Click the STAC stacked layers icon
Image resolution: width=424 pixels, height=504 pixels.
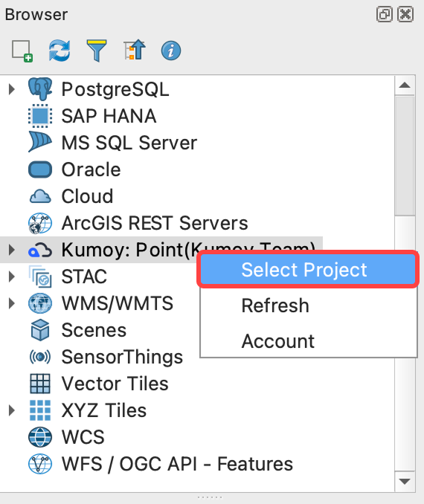[x=40, y=277]
